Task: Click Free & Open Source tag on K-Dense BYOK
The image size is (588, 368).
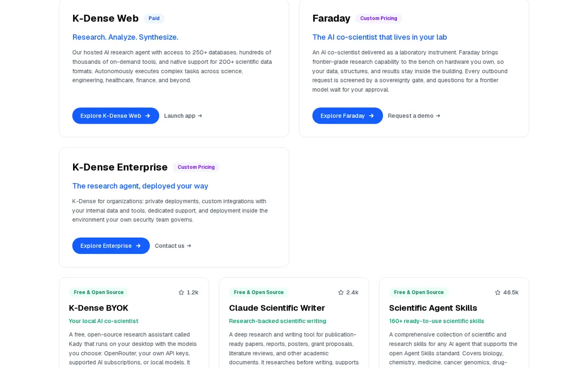Action: pyautogui.click(x=99, y=292)
